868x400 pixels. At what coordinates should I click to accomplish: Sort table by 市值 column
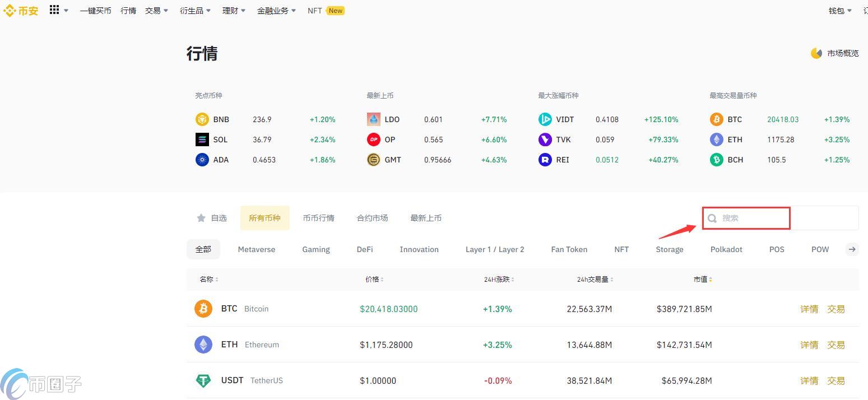coord(703,280)
